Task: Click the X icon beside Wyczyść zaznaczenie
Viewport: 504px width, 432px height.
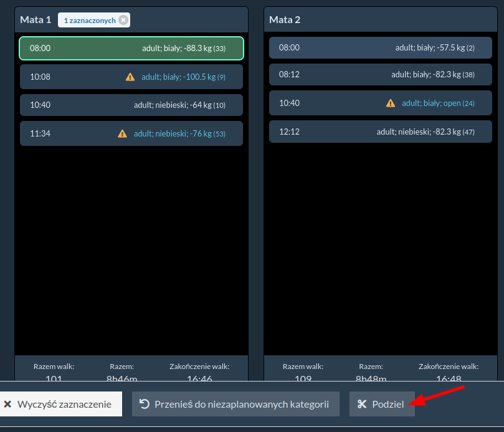Action: point(7,404)
